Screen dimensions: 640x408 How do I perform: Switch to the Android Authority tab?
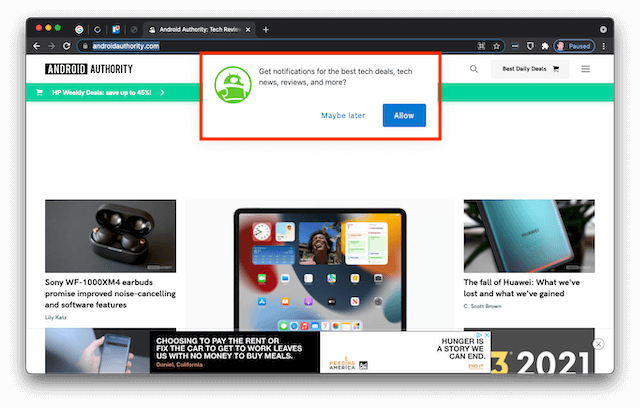click(x=200, y=29)
